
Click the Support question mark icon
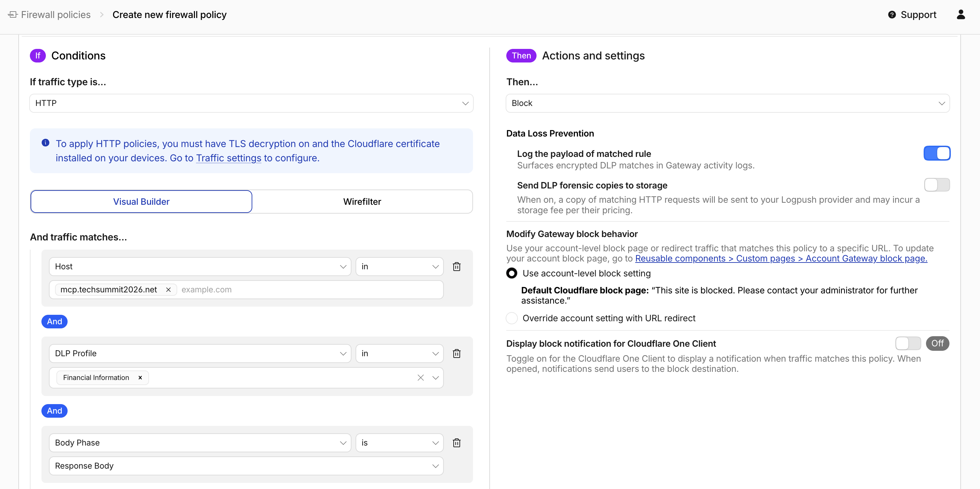[892, 15]
